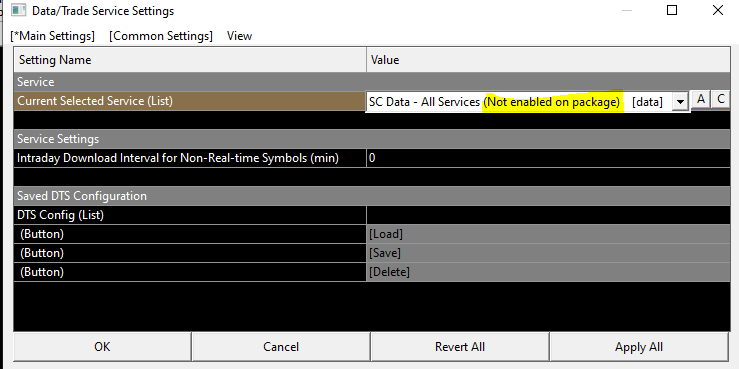The width and height of the screenshot is (739, 369).
Task: Click the Value column header
Action: click(x=548, y=60)
